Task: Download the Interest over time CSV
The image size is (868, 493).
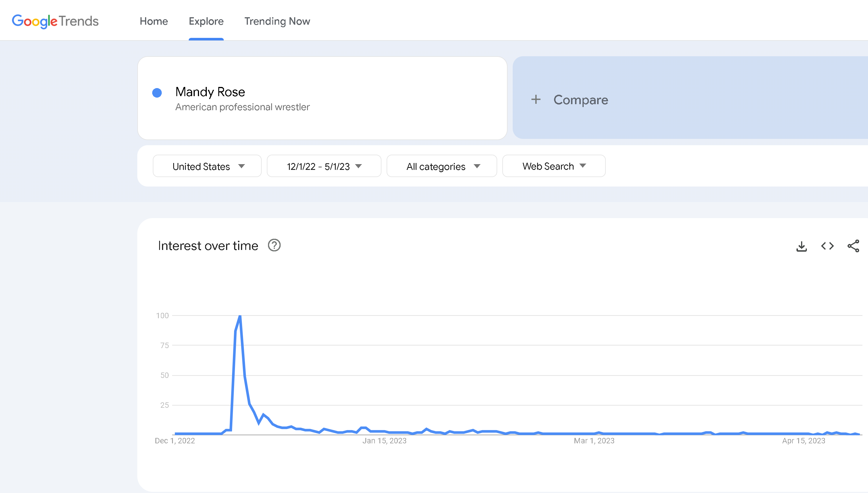Action: tap(801, 246)
